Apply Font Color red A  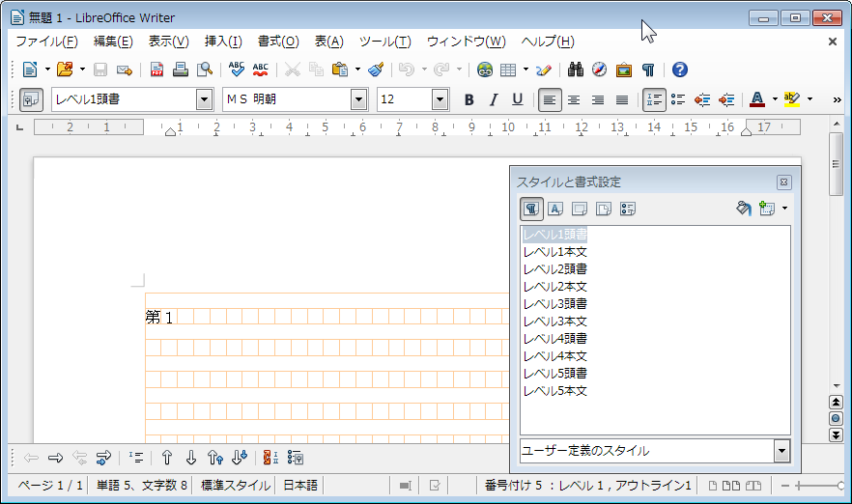click(757, 100)
